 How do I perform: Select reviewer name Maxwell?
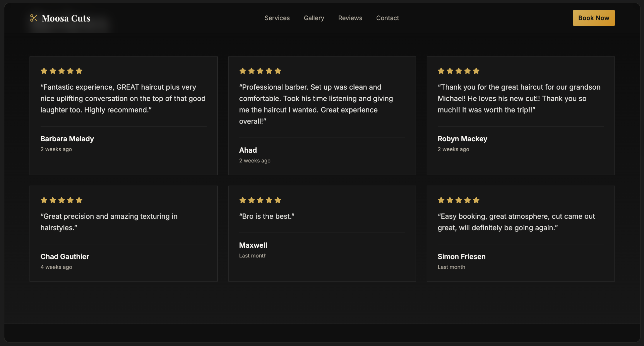click(253, 245)
